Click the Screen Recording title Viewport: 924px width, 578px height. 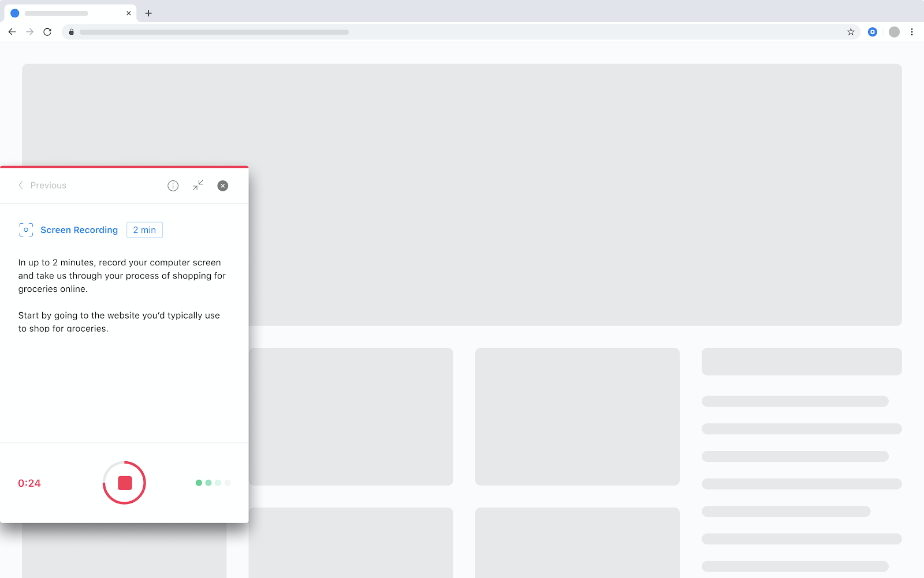[x=79, y=229]
